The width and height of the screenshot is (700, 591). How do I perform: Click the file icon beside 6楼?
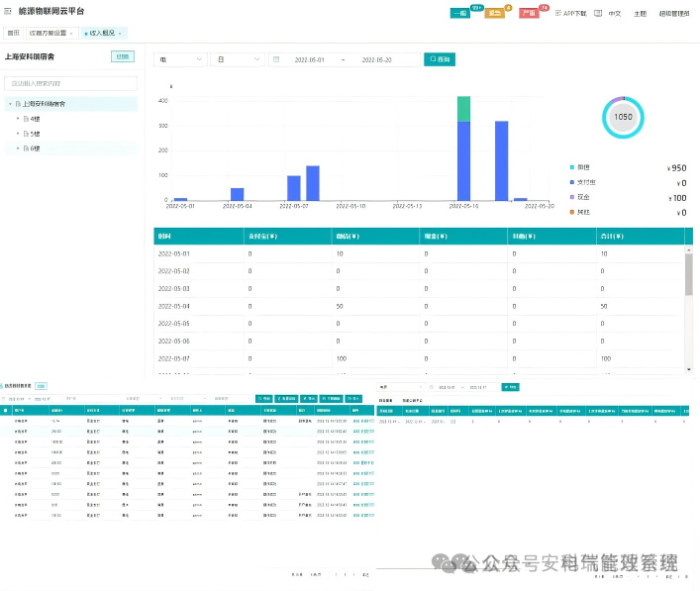[x=26, y=148]
